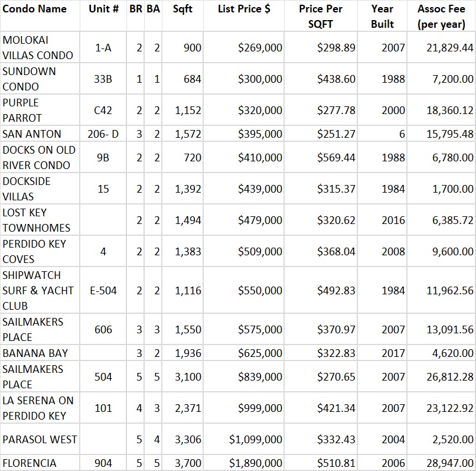This screenshot has width=476, height=471.
Task: Select the List Price $ header cell
Action: pyautogui.click(x=243, y=9)
